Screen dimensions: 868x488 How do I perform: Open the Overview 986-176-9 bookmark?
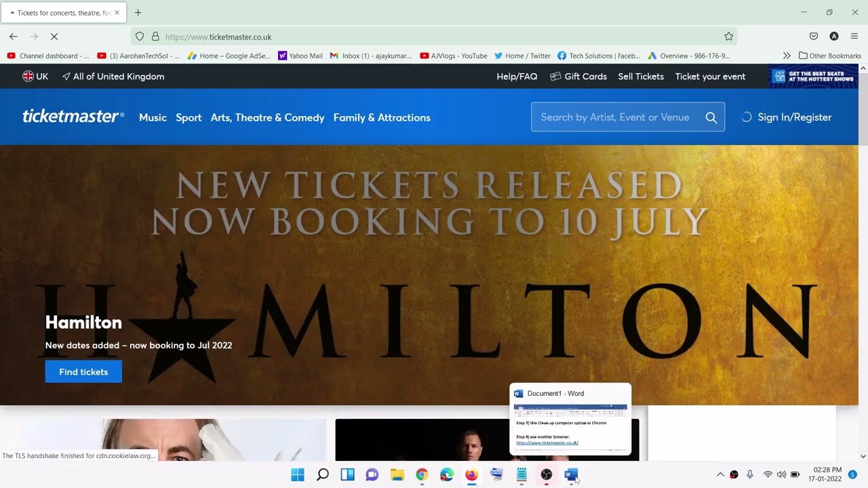pyautogui.click(x=689, y=56)
